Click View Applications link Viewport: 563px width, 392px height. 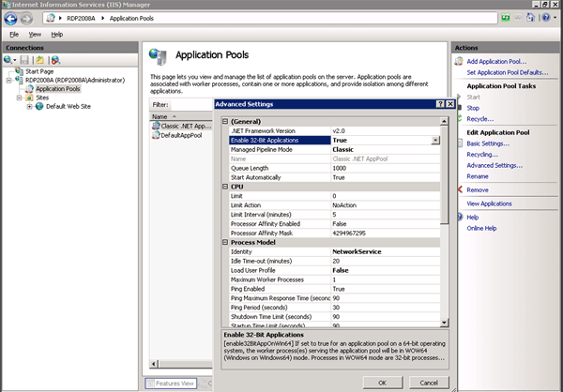pyautogui.click(x=489, y=204)
